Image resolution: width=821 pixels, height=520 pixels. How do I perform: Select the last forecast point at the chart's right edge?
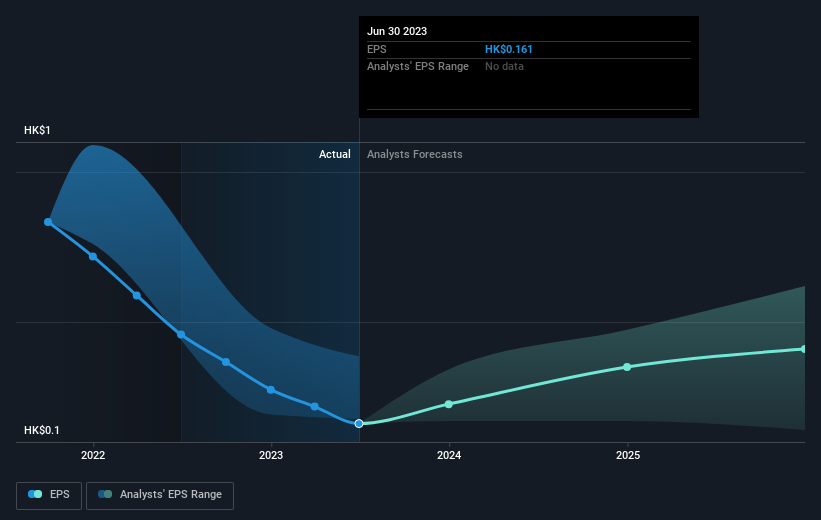click(x=804, y=349)
